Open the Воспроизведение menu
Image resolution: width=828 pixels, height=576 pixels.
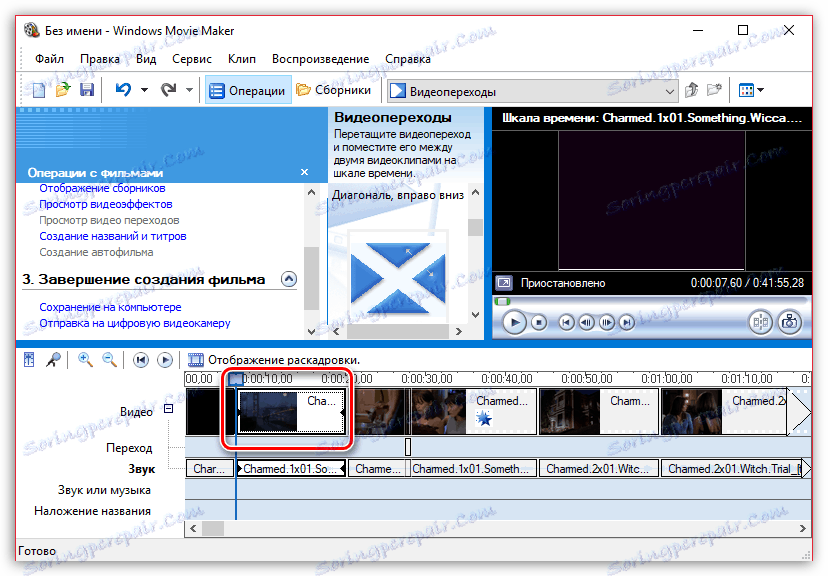321,59
